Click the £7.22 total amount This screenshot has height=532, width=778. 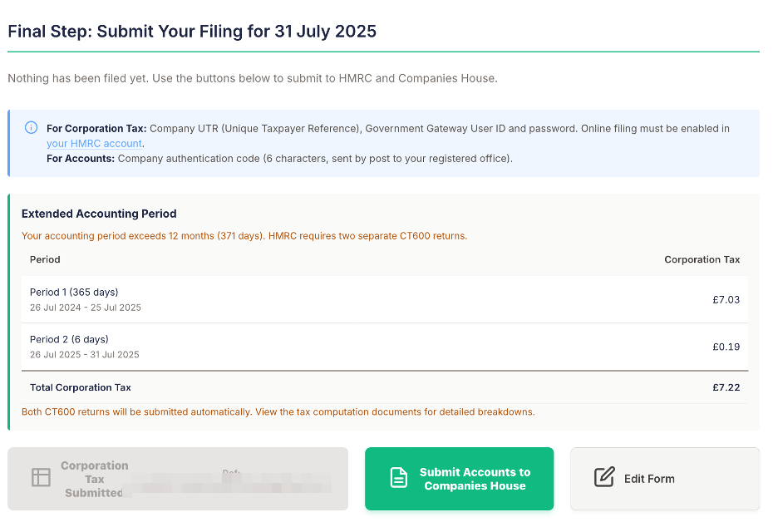(726, 387)
